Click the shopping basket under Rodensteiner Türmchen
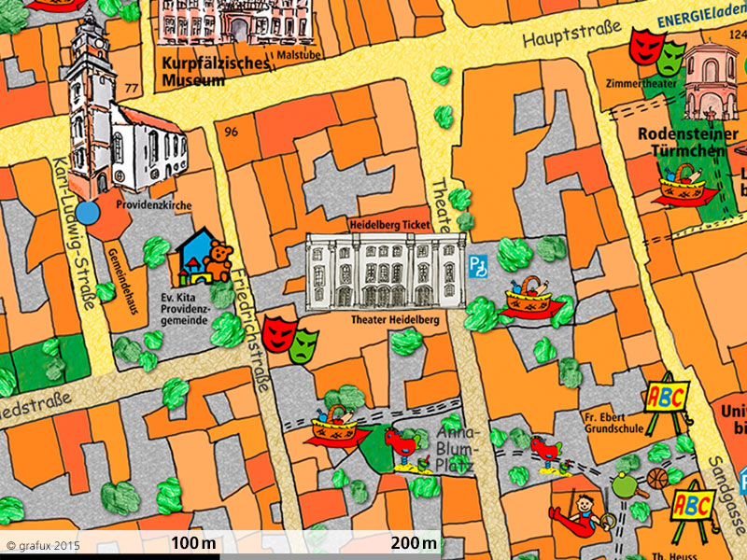This screenshot has width=747, height=560. tap(684, 185)
